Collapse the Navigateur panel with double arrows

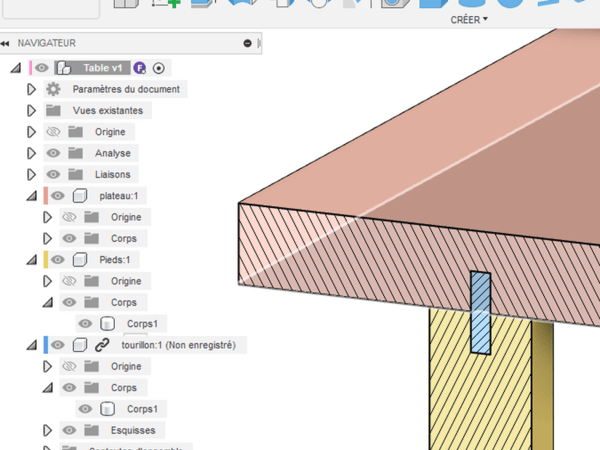[6, 43]
